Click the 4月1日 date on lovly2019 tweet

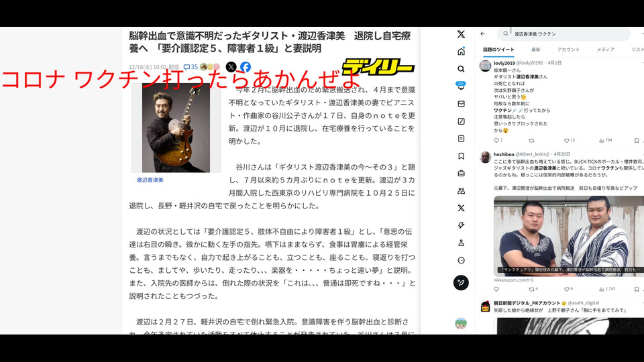(555, 63)
